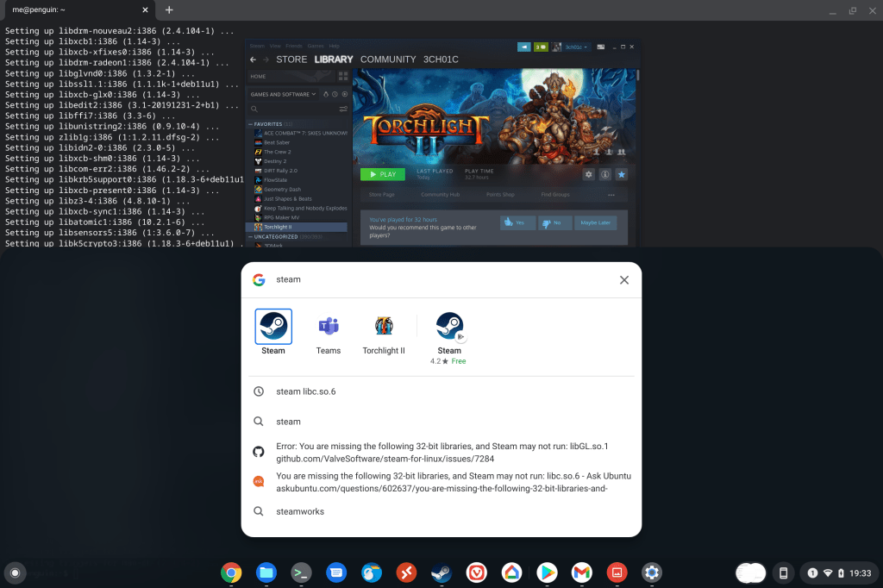Open game settings gear in Steam

[x=589, y=174]
